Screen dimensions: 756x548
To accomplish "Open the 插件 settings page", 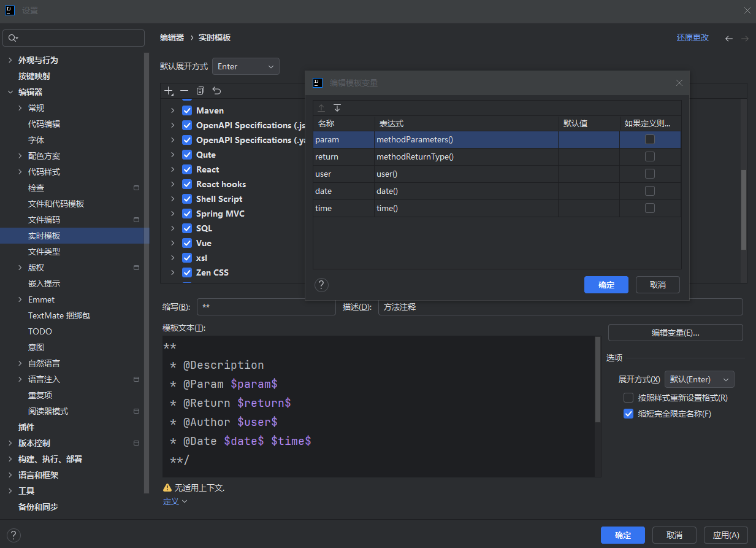I will point(26,427).
